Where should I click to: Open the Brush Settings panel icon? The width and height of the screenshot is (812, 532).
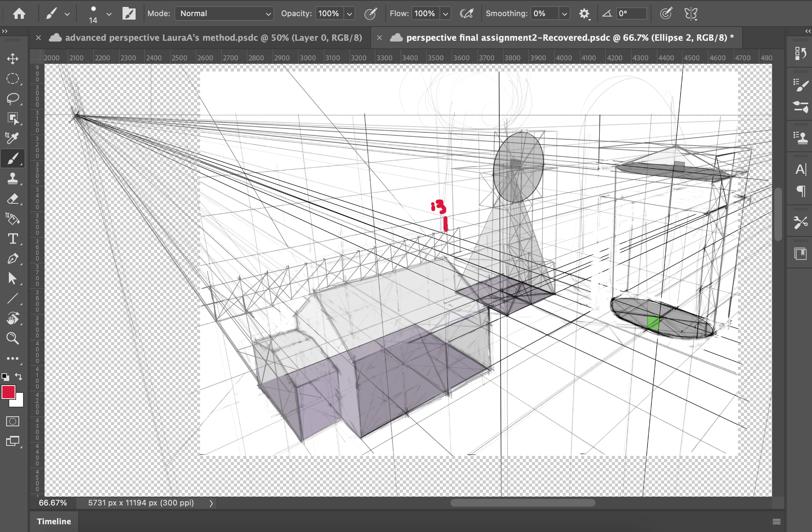point(800,85)
